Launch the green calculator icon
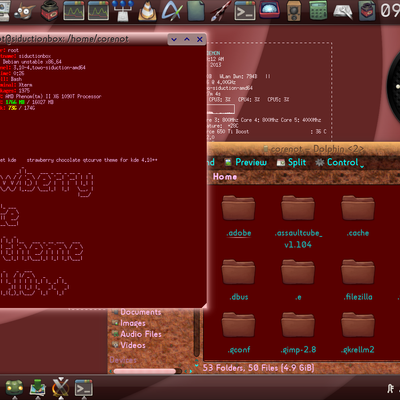Viewport: 400px width, 400px height. click(x=318, y=11)
